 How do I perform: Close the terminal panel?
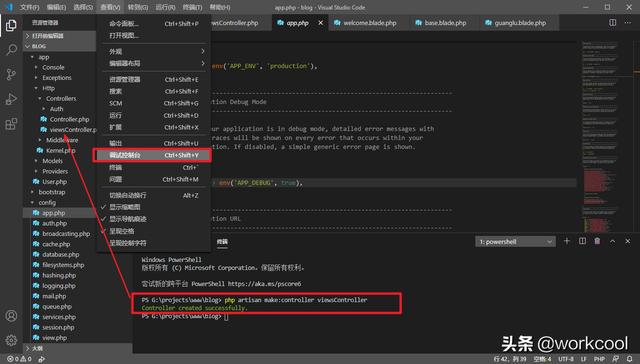[628, 241]
